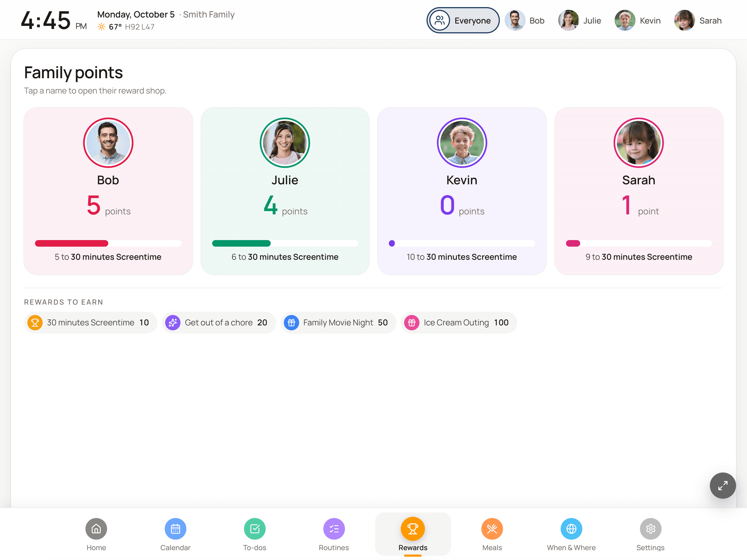Filter by Sarah in header

[698, 20]
